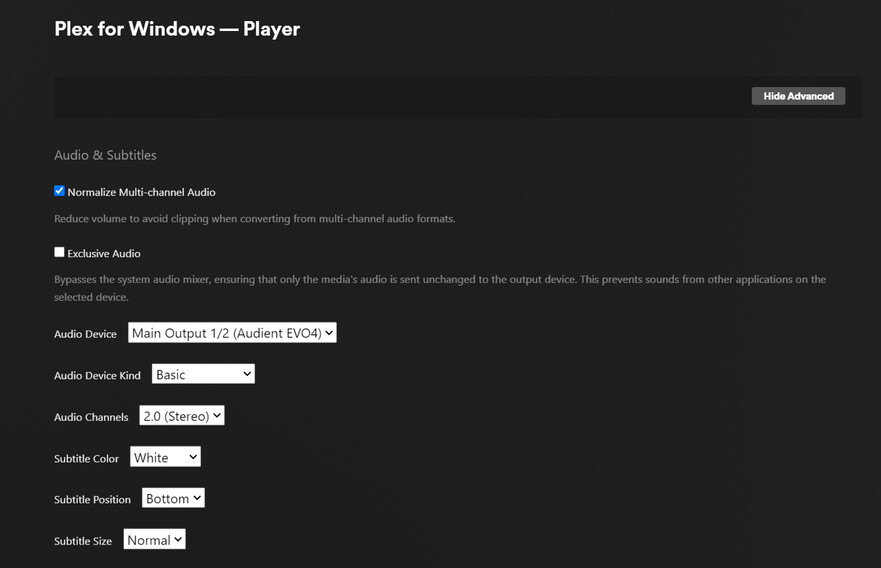881x568 pixels.
Task: Uncheck Normalize Multi-channel Audio checkbox
Action: [x=59, y=191]
